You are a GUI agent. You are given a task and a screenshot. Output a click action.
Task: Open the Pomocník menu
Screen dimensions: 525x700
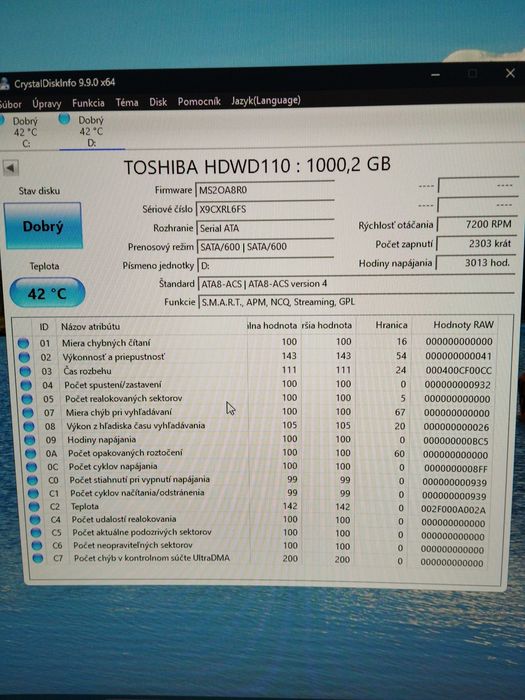point(199,101)
